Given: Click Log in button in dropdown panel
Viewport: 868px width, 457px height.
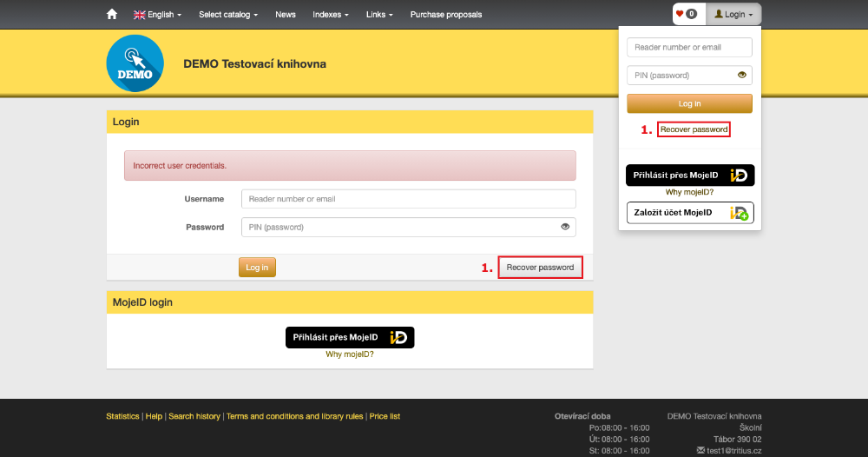Looking at the screenshot, I should pyautogui.click(x=689, y=103).
